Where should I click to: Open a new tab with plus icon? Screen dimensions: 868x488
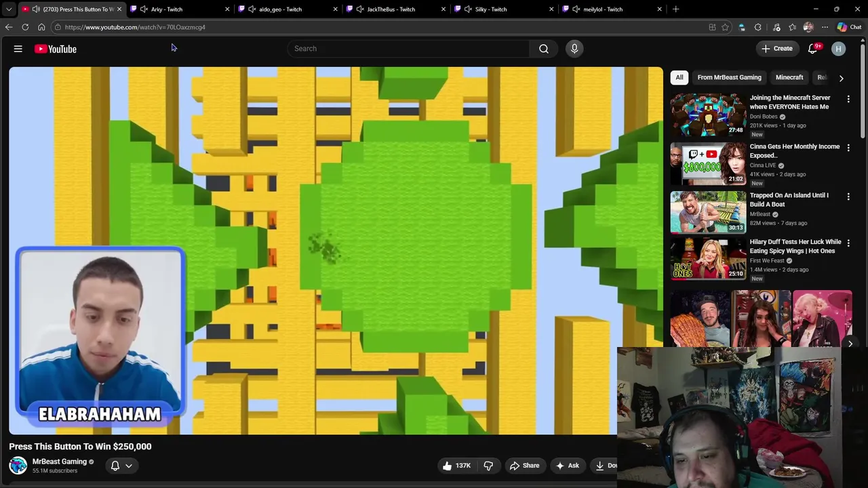click(x=675, y=9)
